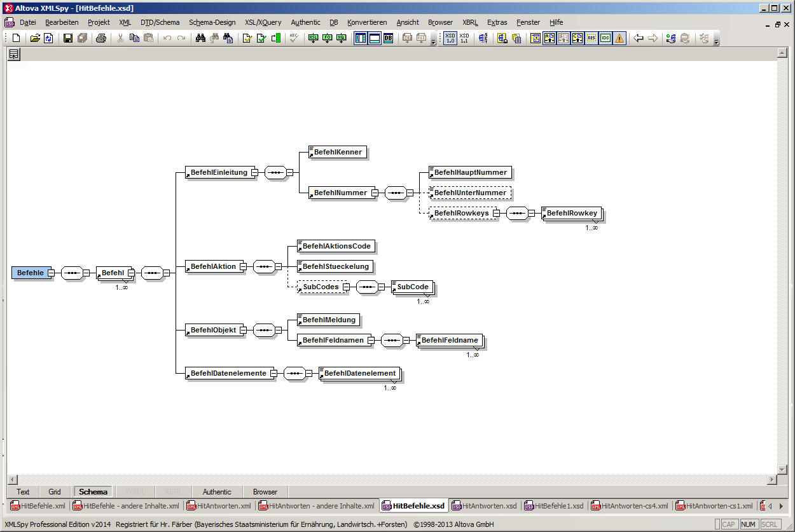Open the Datei menu

(28, 22)
